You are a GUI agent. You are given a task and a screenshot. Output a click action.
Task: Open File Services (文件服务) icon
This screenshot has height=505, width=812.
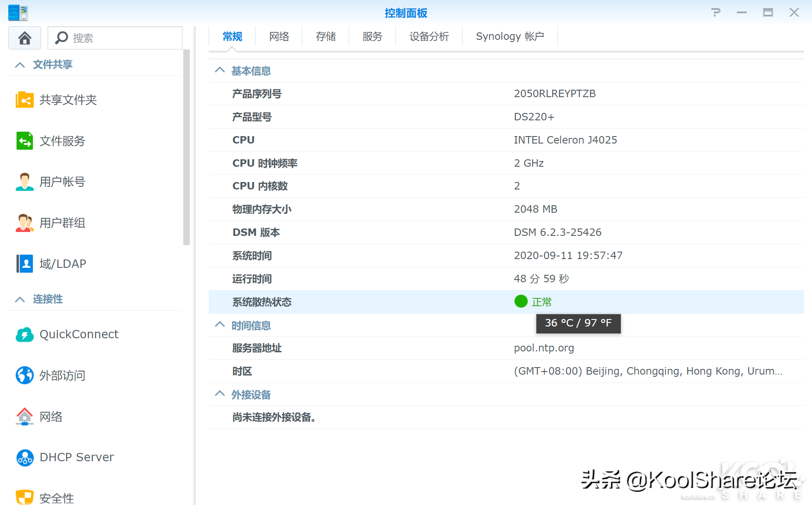[24, 141]
